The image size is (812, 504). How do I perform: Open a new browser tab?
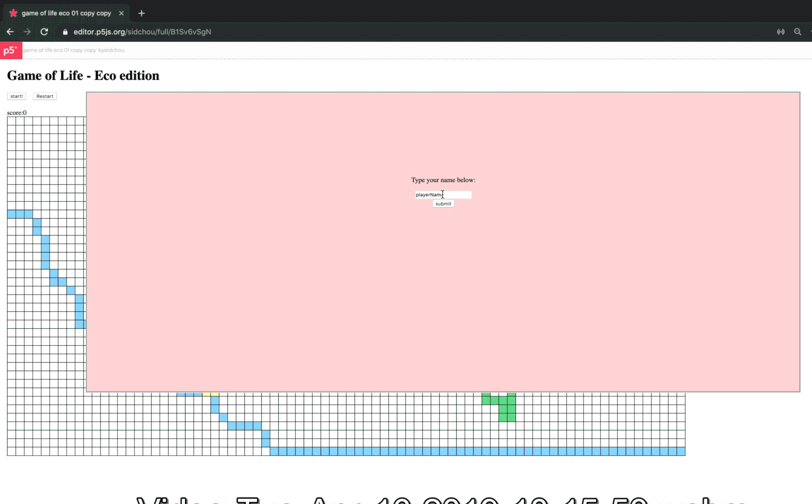141,13
